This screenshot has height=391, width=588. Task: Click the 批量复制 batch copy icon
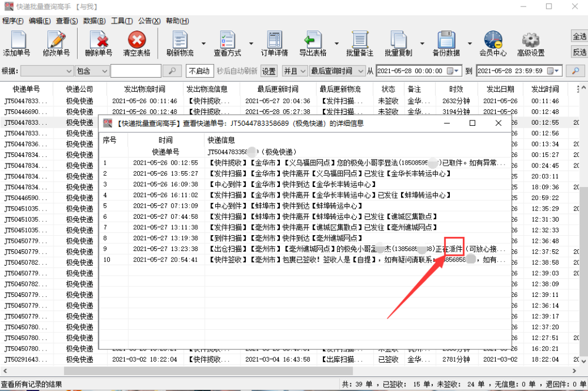click(398, 44)
